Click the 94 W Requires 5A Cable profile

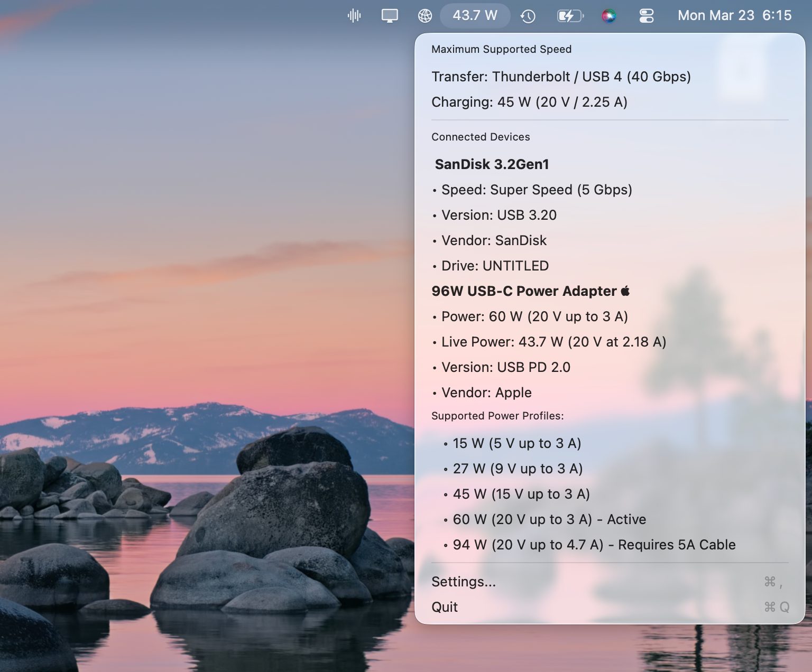coord(590,545)
